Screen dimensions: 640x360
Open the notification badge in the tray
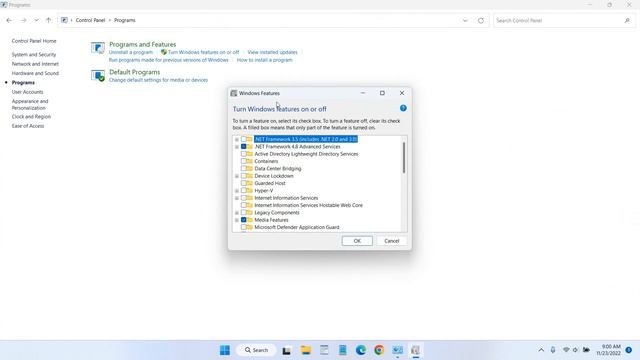pyautogui.click(x=629, y=350)
